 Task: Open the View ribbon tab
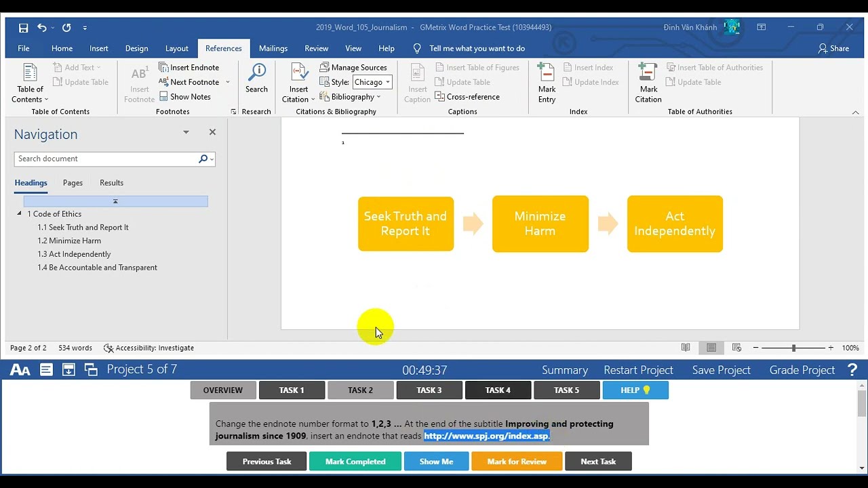(x=353, y=48)
